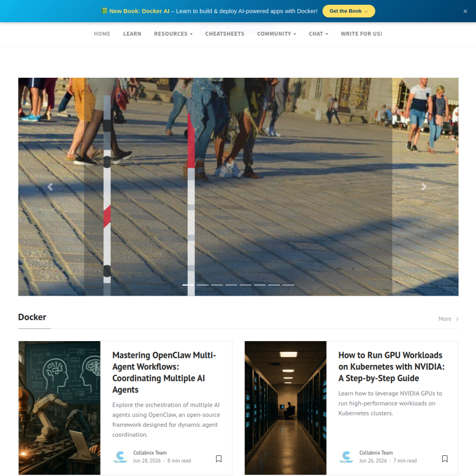Image resolution: width=476 pixels, height=476 pixels.
Task: Open Collabnix Team author on GPU article
Action: [376, 453]
